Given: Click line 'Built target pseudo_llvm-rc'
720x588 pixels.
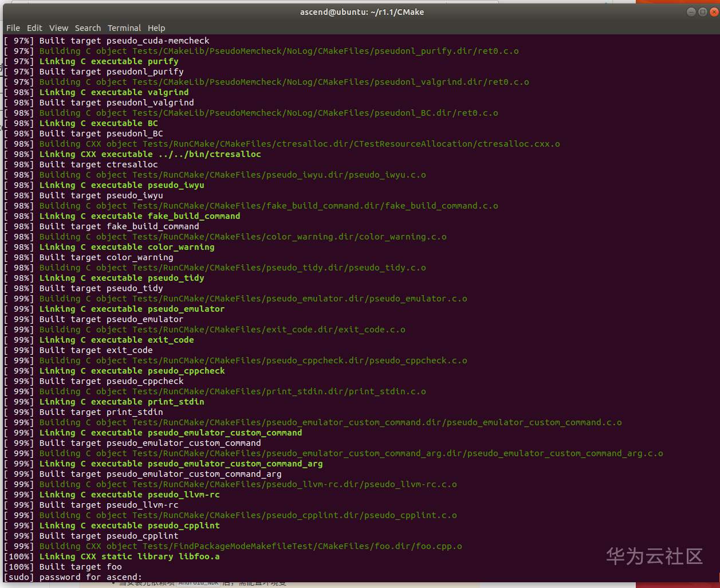Looking at the screenshot, I should point(91,505).
